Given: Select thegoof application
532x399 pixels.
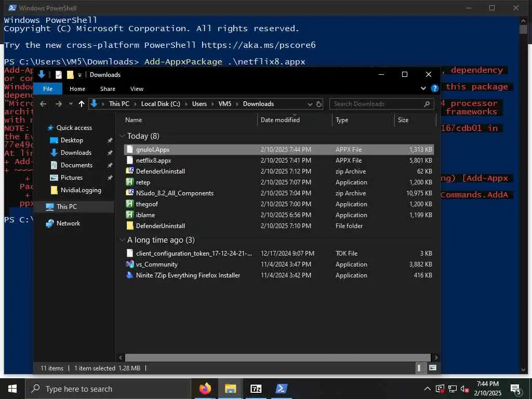Looking at the screenshot, I should pyautogui.click(x=279, y=204).
